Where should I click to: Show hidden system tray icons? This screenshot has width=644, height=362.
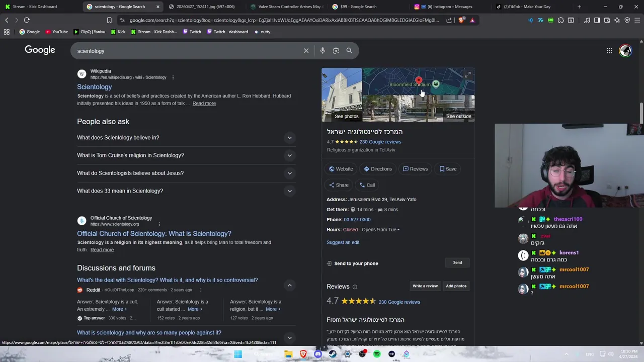(566, 354)
